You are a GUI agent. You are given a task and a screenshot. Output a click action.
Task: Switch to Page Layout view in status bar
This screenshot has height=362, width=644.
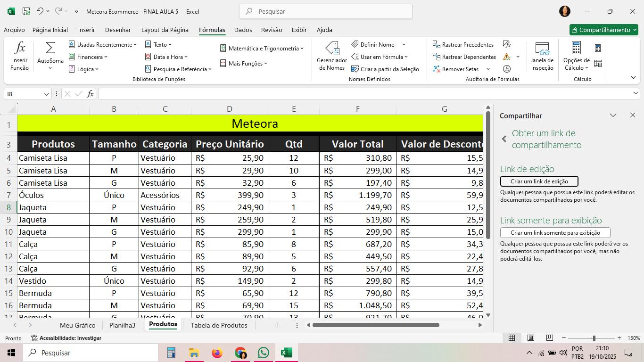(x=530, y=338)
